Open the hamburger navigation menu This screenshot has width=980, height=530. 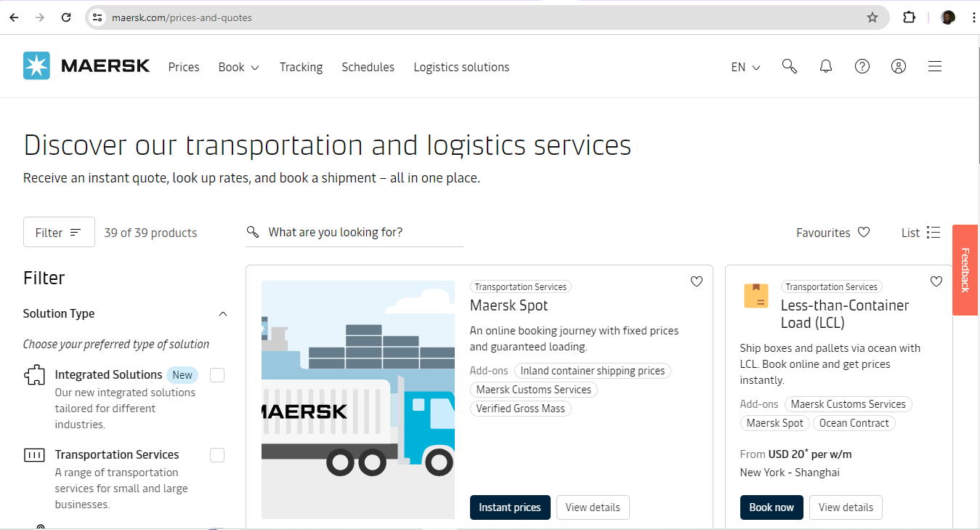[x=935, y=66]
